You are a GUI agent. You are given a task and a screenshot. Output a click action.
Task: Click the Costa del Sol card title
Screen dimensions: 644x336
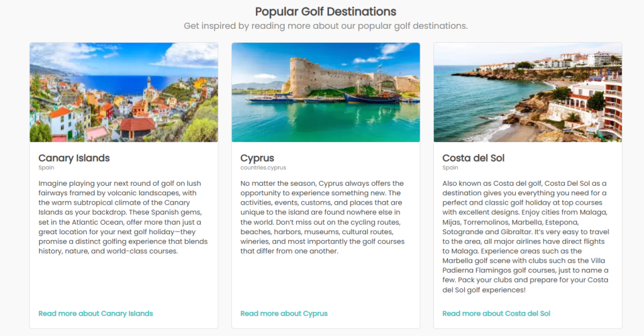click(x=474, y=158)
